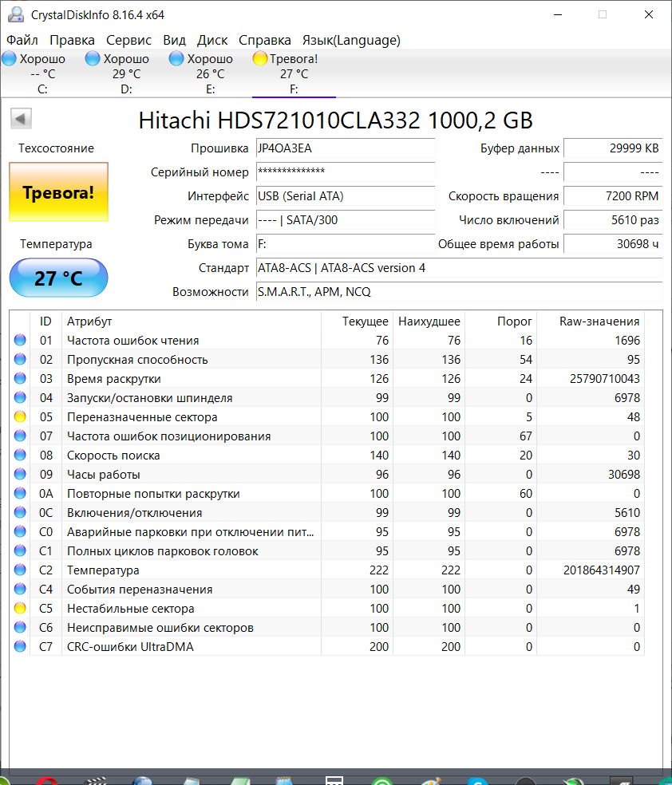
Task: Open the Язык(Language) menu
Action: [351, 40]
